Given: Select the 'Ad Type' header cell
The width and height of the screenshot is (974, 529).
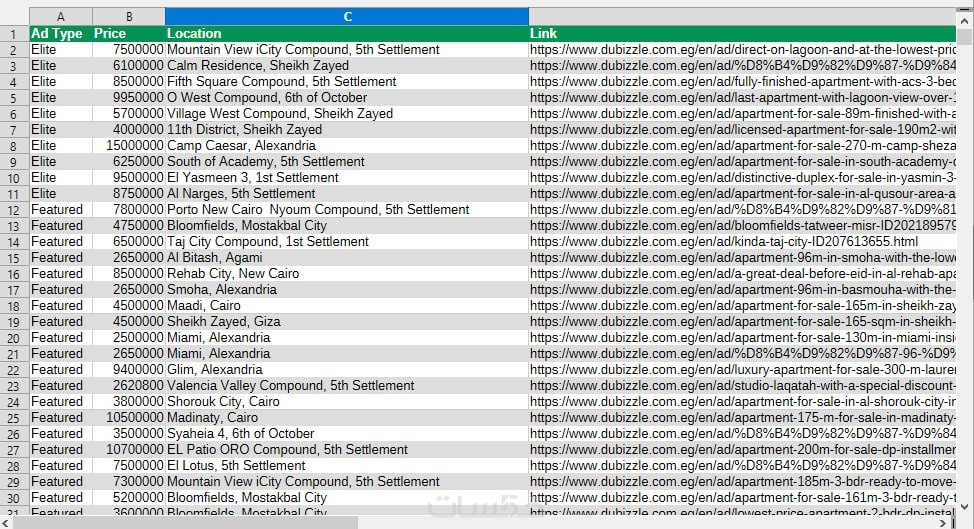Looking at the screenshot, I should (x=61, y=34).
